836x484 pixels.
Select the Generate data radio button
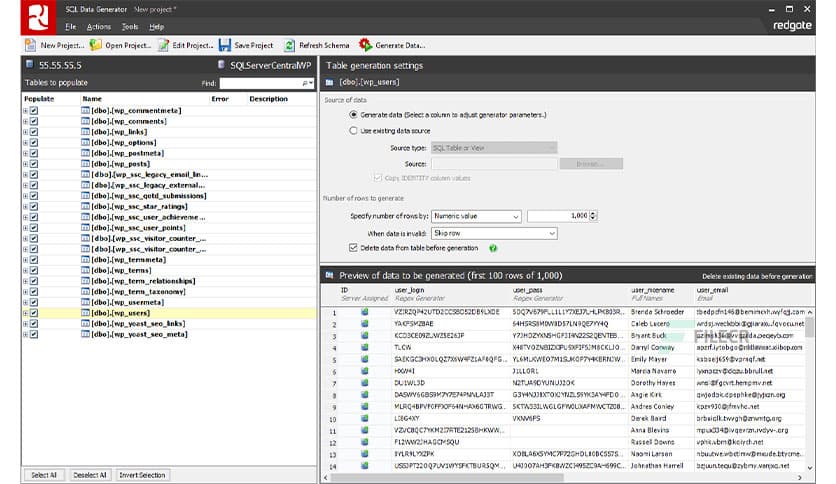353,115
